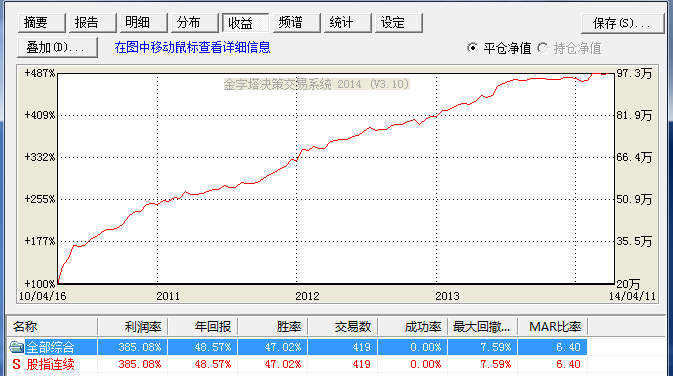This screenshot has height=376, width=673.
Task: Click 0.00% in the 股指连续 row
Action: pos(425,364)
